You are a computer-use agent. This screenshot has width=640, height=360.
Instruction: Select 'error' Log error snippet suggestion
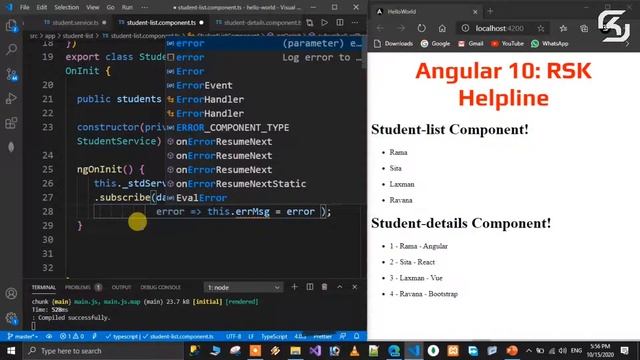point(264,58)
